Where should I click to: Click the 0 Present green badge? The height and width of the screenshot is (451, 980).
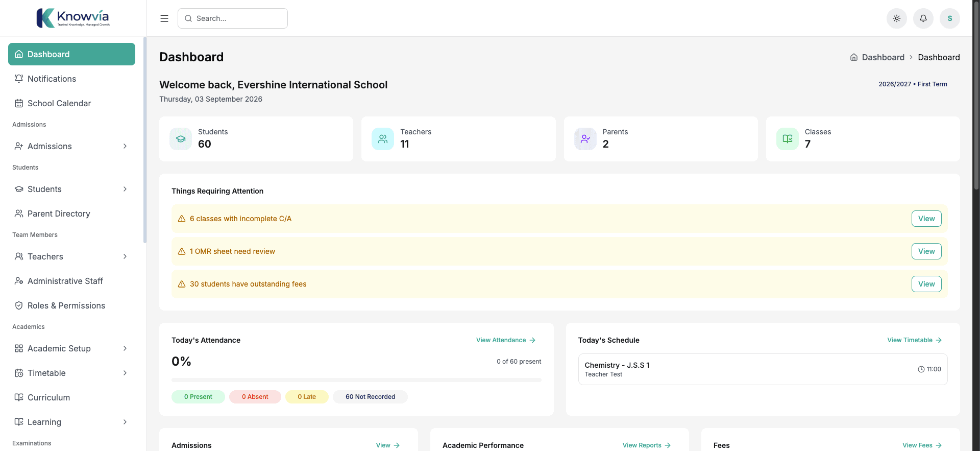click(x=198, y=397)
